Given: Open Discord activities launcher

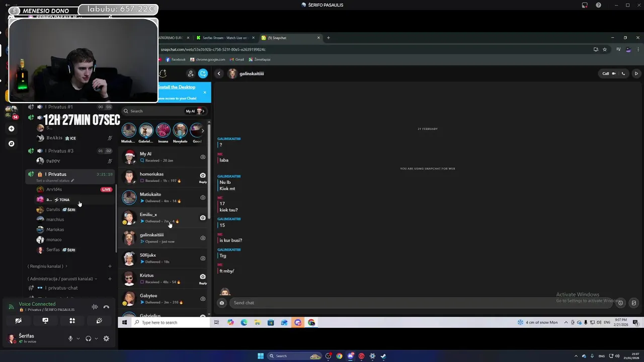Looking at the screenshot, I should 72,320.
